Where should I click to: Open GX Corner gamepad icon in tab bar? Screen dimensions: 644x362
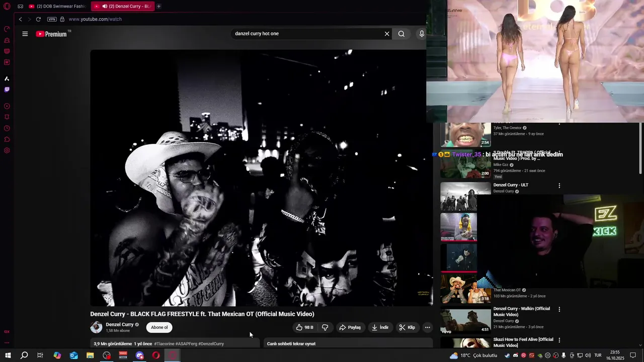coord(20,7)
